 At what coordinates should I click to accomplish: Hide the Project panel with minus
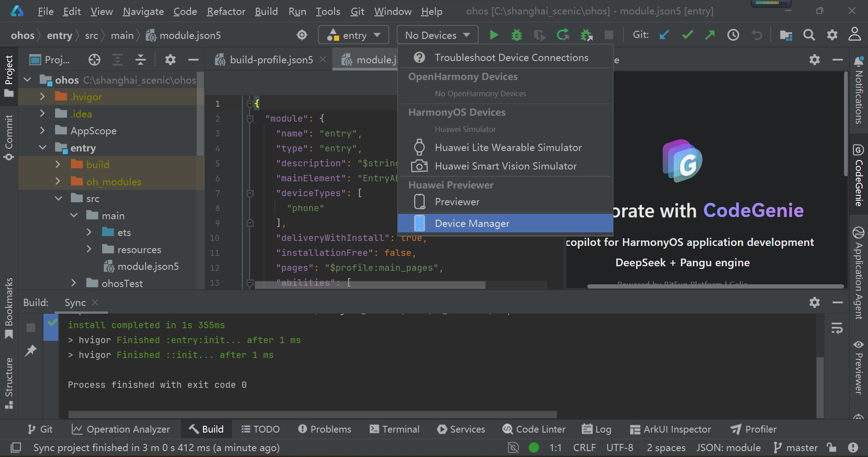tap(193, 59)
